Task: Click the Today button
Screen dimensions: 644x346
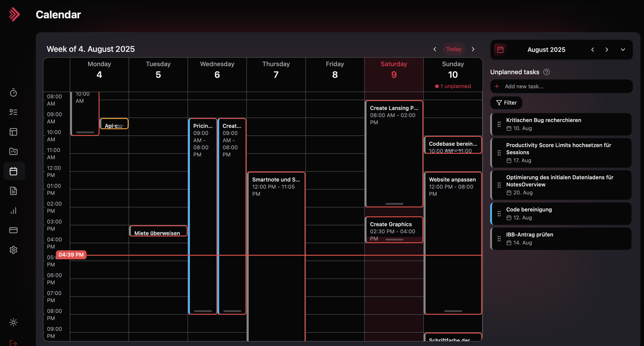Action: 454,49
